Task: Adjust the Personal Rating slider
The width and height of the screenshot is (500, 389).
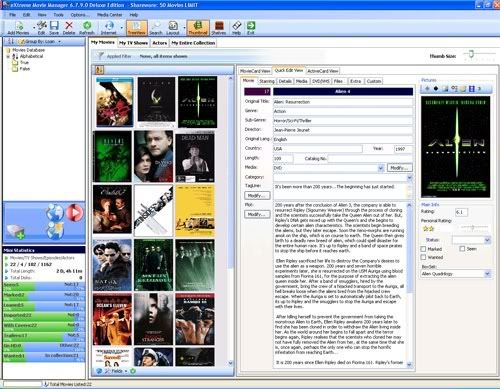Action: [473, 228]
